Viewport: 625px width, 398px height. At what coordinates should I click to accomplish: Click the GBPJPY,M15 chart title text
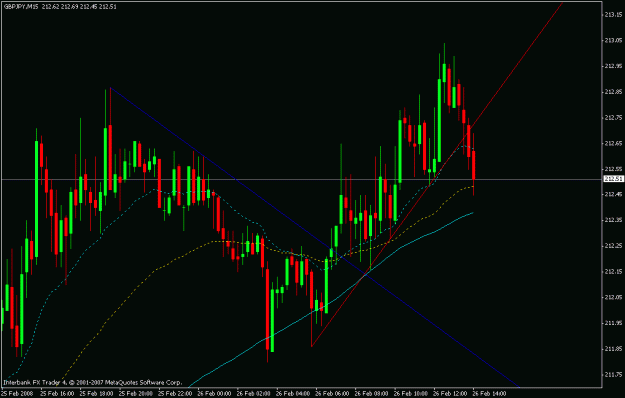(21, 7)
